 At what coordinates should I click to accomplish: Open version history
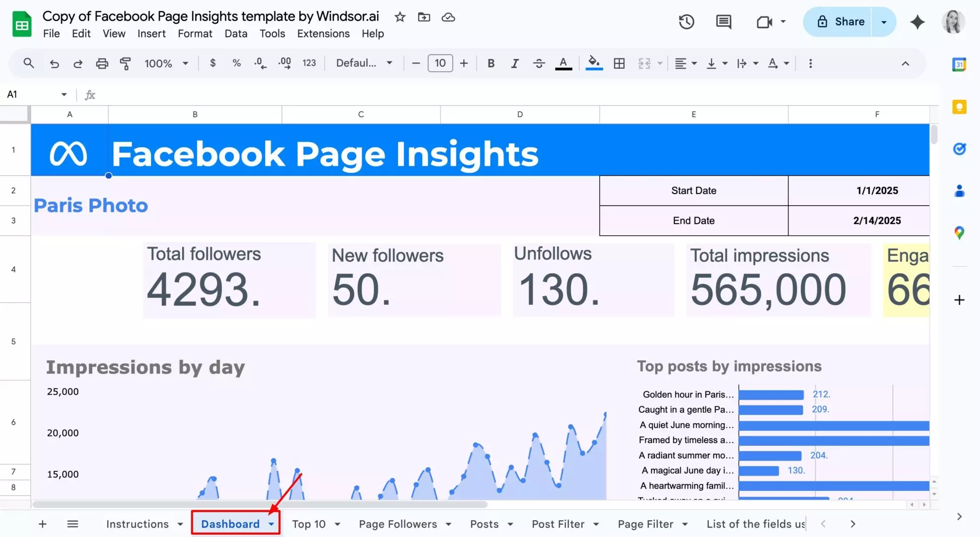[686, 22]
